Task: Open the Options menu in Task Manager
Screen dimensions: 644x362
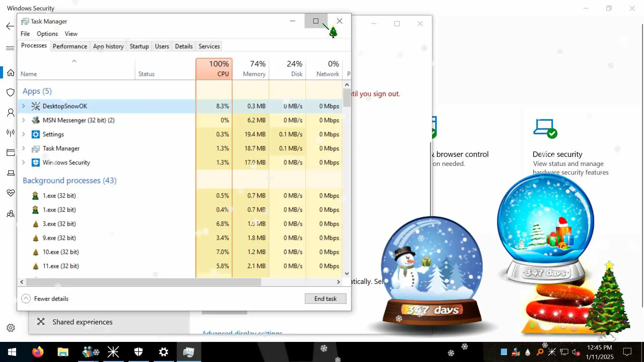Action: pos(47,34)
